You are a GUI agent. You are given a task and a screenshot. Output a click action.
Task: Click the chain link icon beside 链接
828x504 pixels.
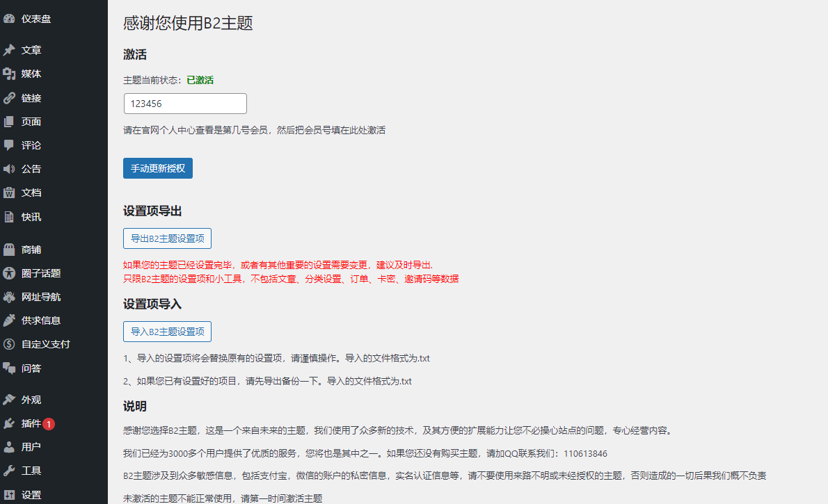click(x=9, y=98)
